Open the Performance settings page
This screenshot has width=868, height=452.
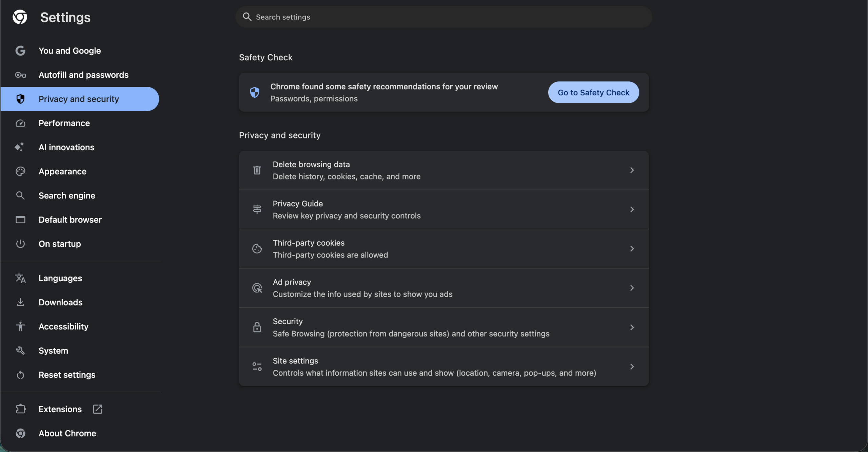[80, 123]
